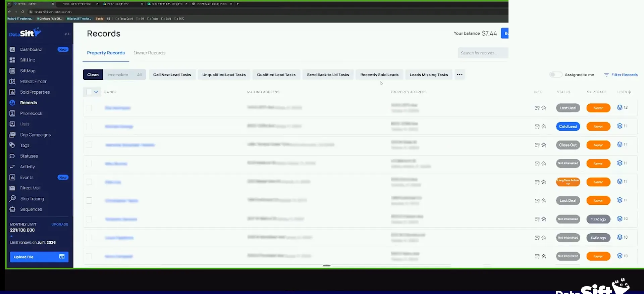Open Filter Records panel

(621, 75)
